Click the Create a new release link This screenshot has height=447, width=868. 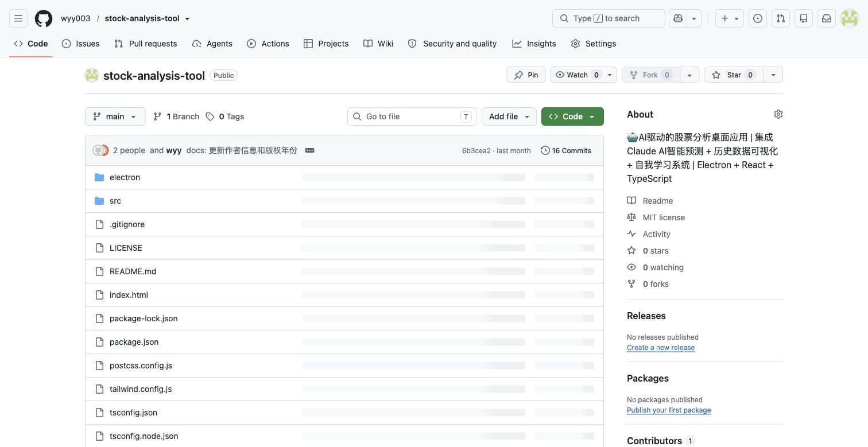(x=661, y=348)
